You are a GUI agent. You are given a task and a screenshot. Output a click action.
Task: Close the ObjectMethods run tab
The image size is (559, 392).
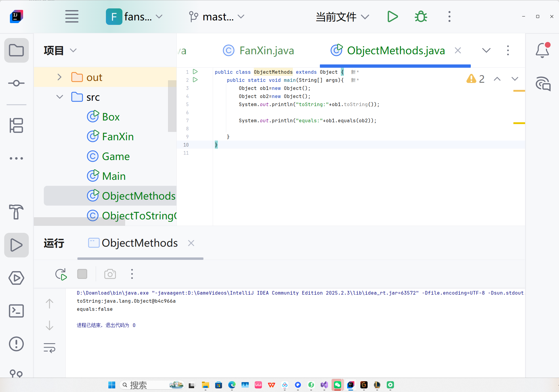point(191,243)
